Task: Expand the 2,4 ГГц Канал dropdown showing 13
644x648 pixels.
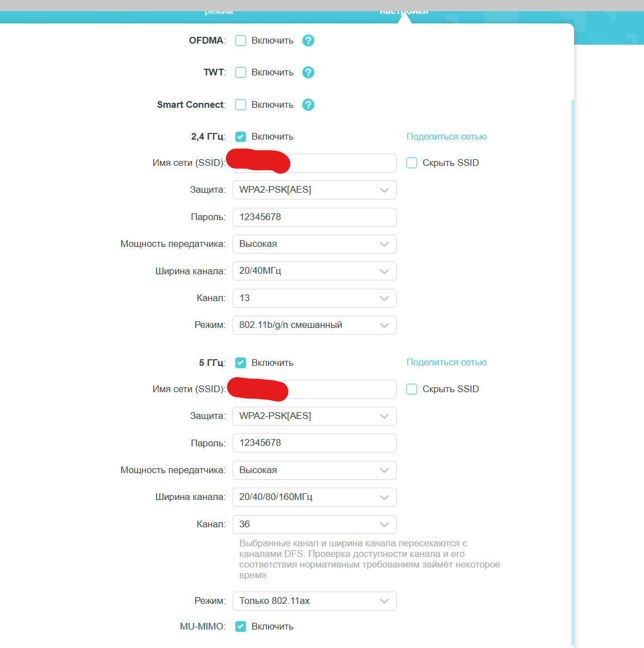Action: point(314,298)
